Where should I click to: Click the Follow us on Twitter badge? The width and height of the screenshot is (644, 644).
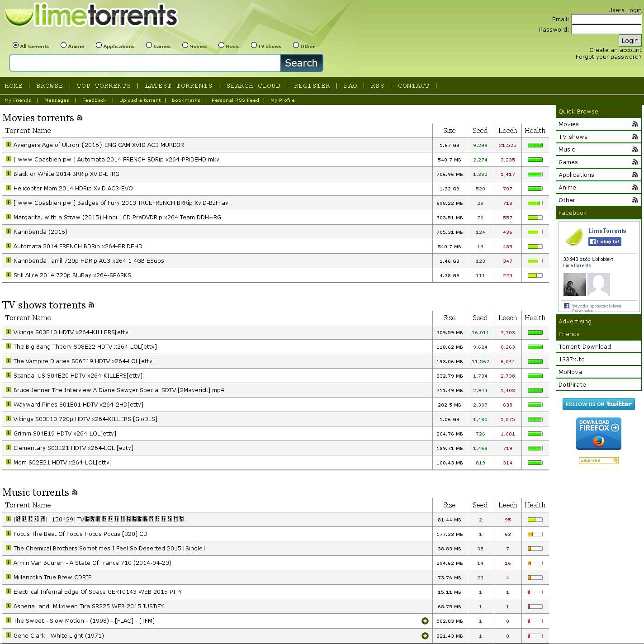(x=598, y=404)
